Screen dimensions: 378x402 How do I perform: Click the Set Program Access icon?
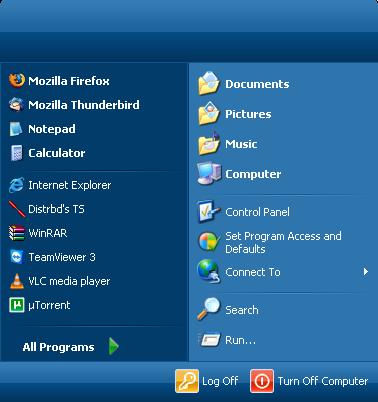point(209,242)
